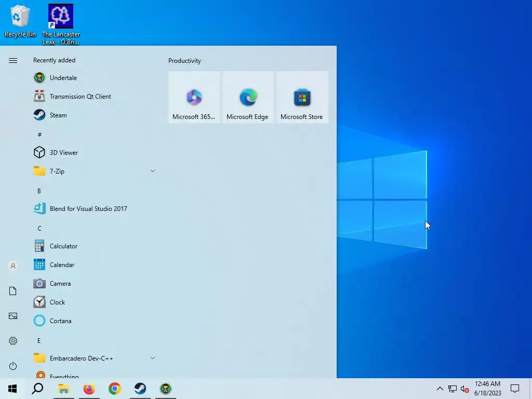Expand the 7-Zip folder chevron

[x=153, y=171]
